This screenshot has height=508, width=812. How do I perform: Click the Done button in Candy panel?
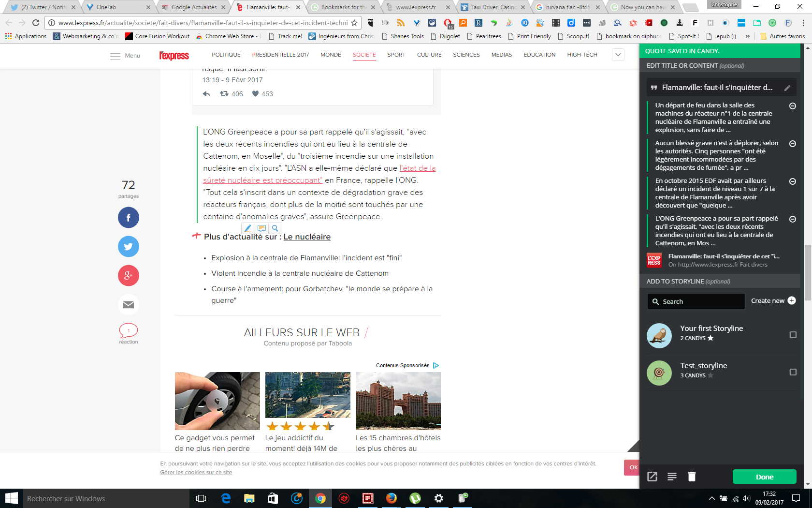click(765, 477)
